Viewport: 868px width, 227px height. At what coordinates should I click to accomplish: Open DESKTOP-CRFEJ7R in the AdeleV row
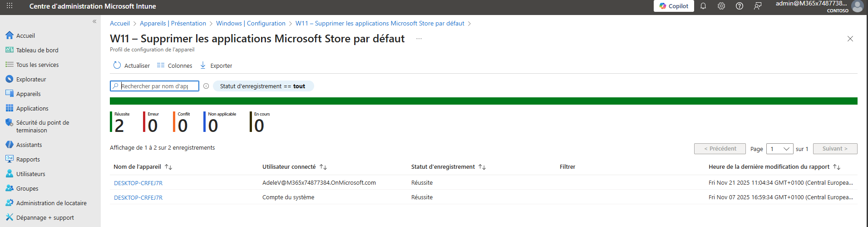(x=138, y=183)
